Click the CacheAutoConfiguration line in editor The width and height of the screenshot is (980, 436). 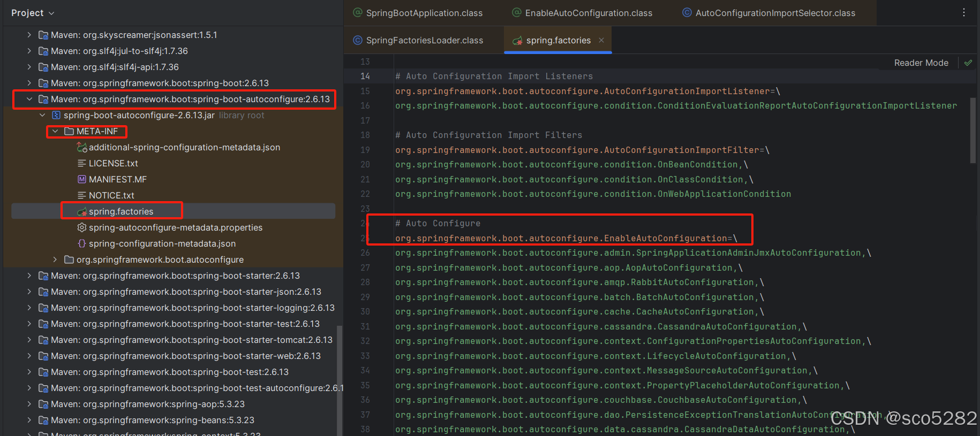point(579,311)
